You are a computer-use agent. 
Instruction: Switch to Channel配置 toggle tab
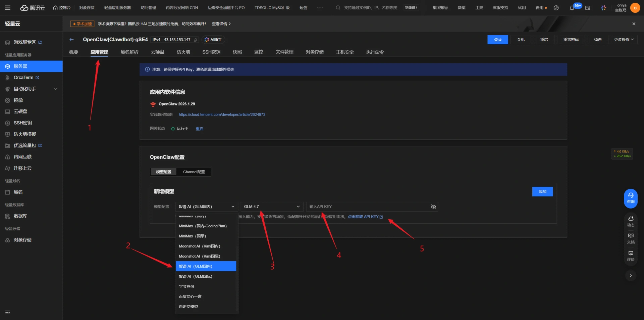pyautogui.click(x=194, y=172)
